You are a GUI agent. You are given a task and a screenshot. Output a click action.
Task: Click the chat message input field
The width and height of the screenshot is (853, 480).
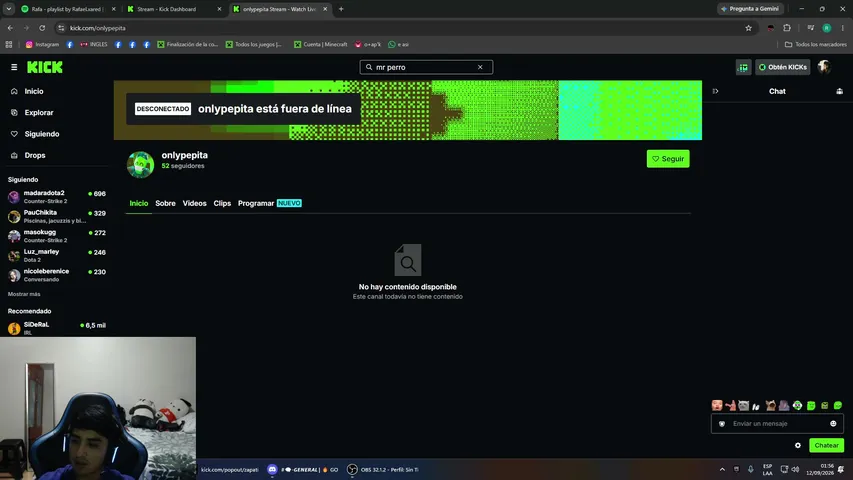777,423
